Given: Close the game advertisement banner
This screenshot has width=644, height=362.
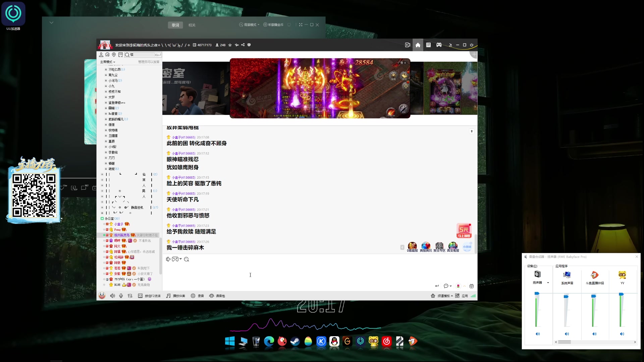Looking at the screenshot, I should point(405,63).
